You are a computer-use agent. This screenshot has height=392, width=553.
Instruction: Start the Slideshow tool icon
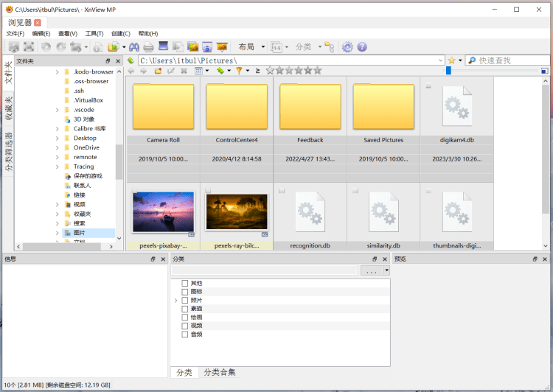tap(222, 47)
